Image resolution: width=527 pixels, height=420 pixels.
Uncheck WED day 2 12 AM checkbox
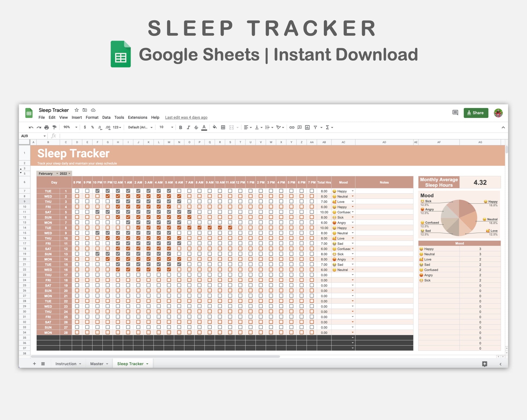pyautogui.click(x=118, y=196)
